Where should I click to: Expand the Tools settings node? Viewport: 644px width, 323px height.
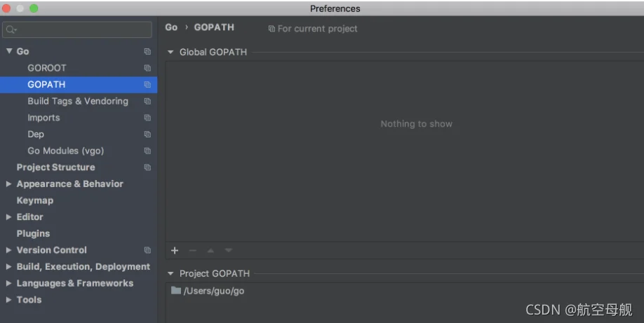[8, 300]
